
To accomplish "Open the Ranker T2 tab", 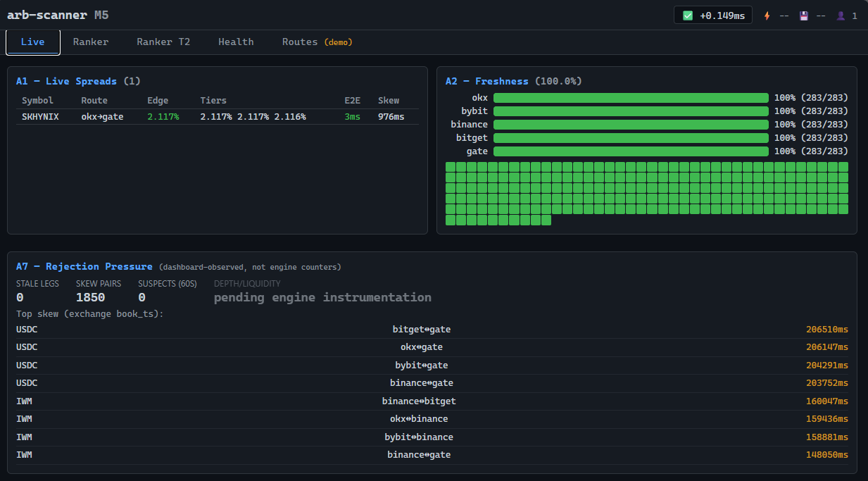I will (163, 42).
